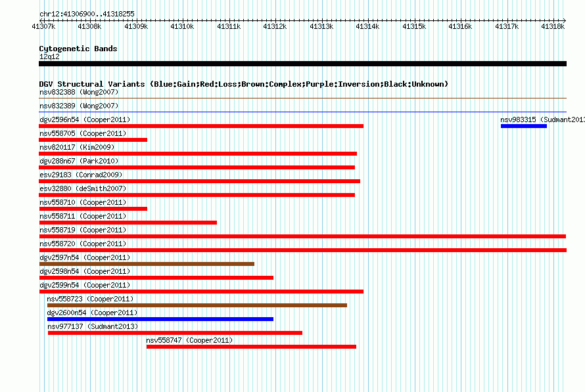Select the red bar under dgv2596n54
Screen dimensions: 585x392
[201, 126]
